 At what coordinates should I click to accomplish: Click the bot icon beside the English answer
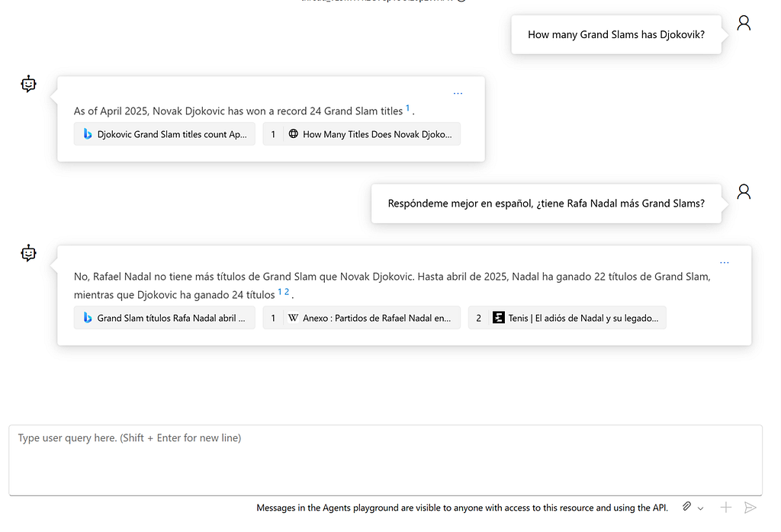(x=28, y=84)
